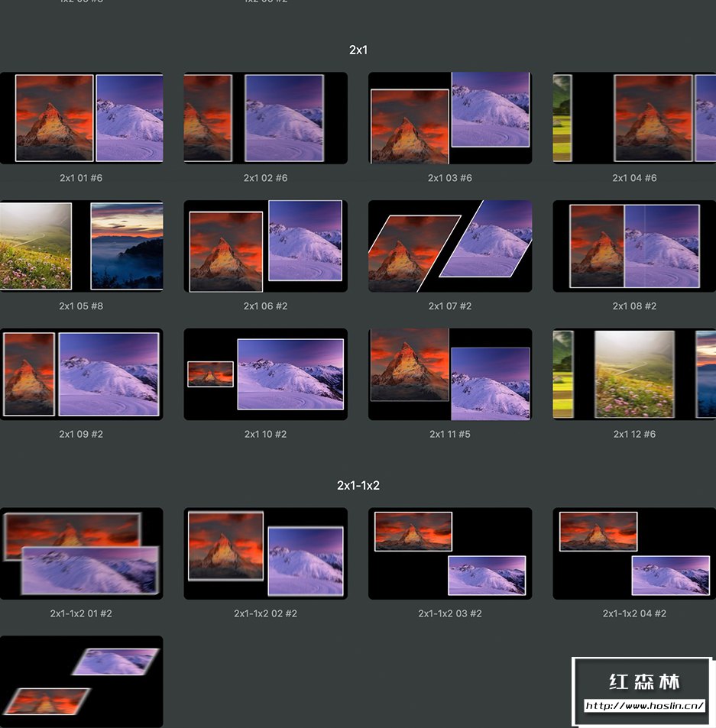The image size is (716, 728).
Task: Click the '2x1 11 #5' label
Action: pos(450,434)
